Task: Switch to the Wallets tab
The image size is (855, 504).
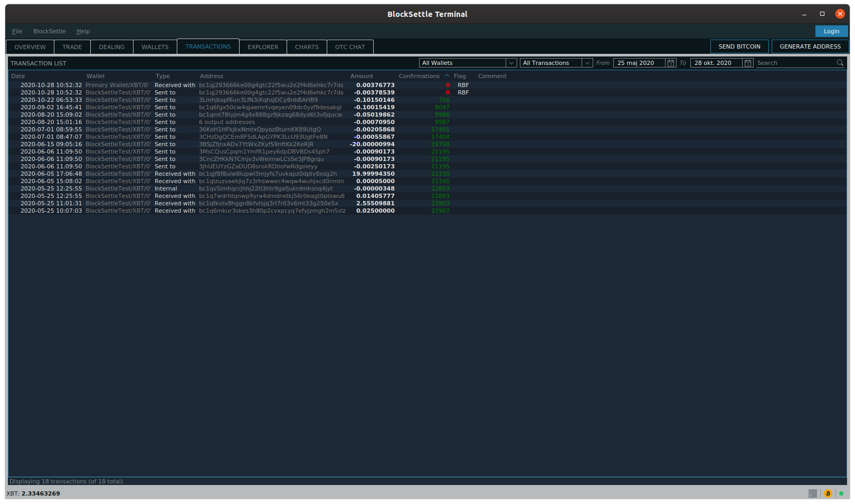Action: (155, 47)
